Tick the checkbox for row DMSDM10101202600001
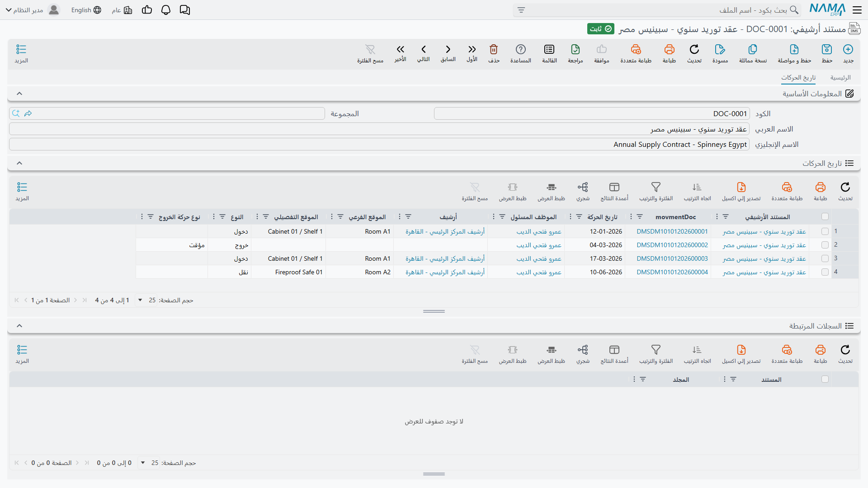The height and width of the screenshot is (488, 868). point(825,231)
